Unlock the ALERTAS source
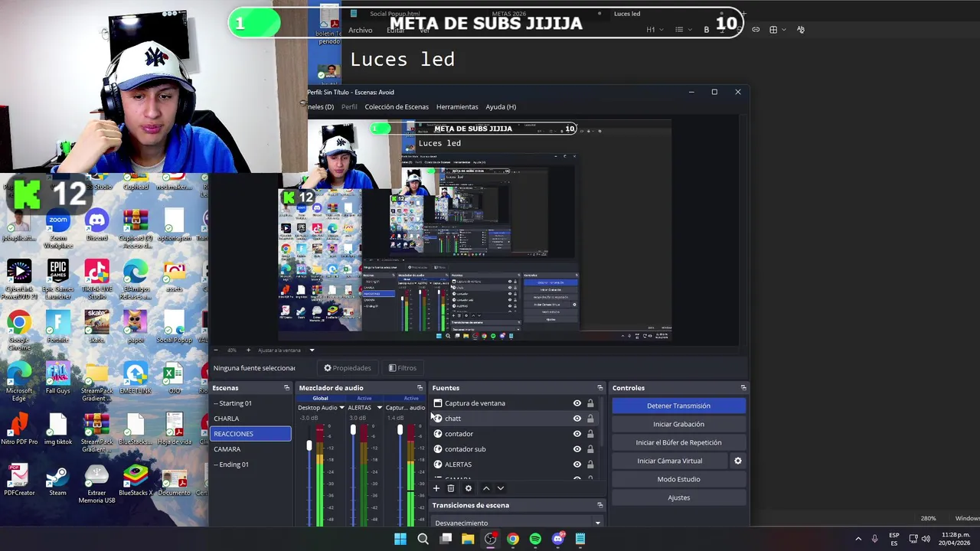980x551 pixels. [x=590, y=465]
